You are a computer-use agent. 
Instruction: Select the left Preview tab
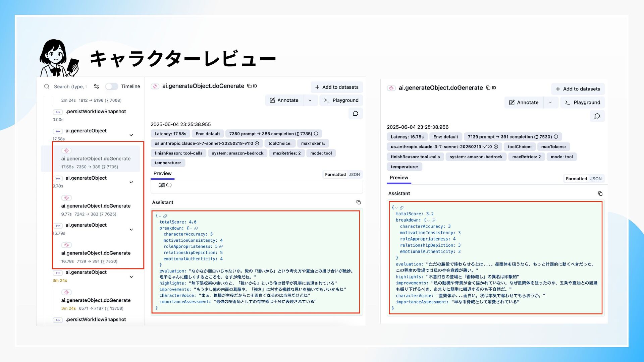(162, 173)
